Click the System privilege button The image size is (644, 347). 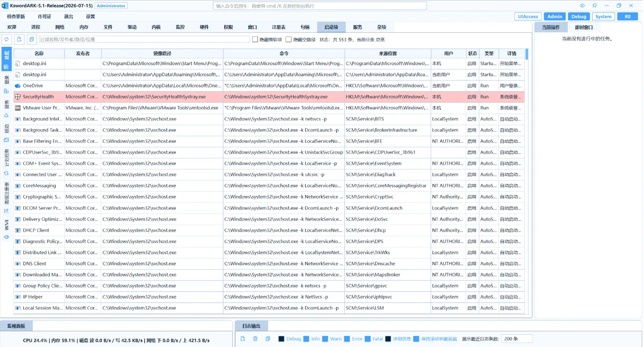[x=603, y=17]
